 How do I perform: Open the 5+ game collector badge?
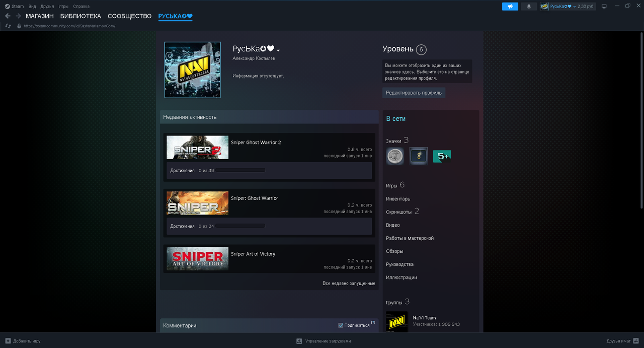point(442,156)
